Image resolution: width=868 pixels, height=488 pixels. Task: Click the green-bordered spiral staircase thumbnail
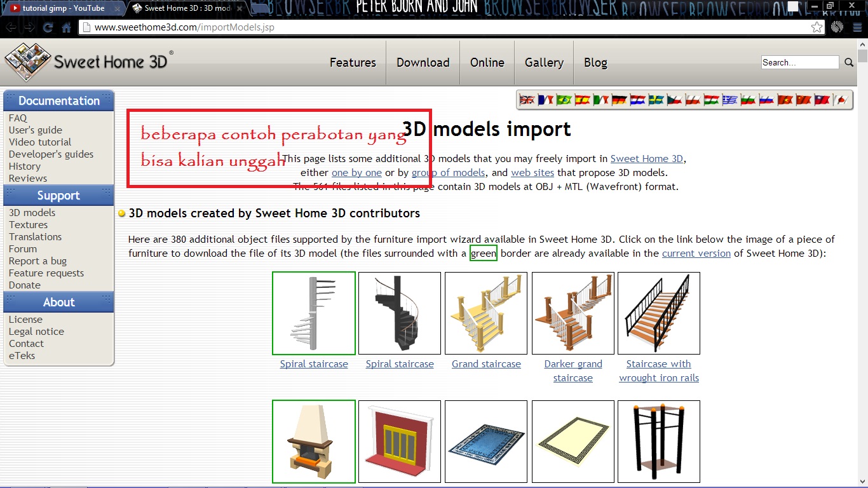[314, 313]
